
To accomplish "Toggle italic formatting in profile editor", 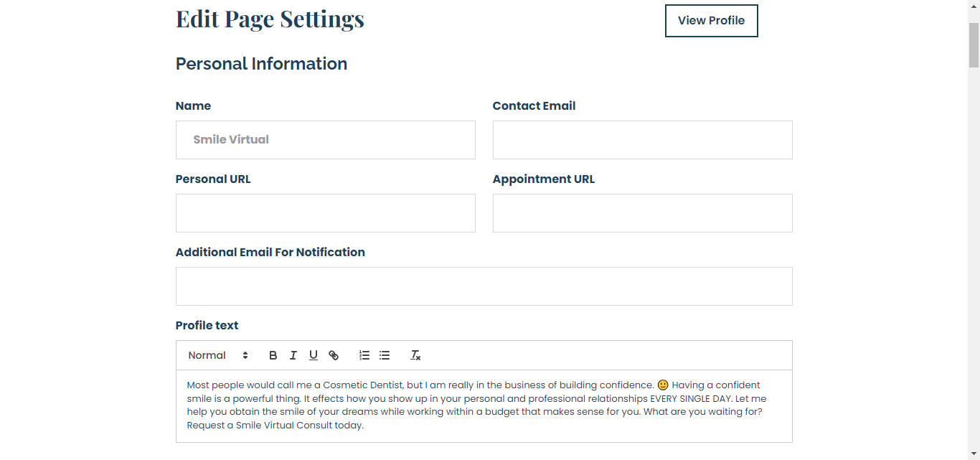I will (x=293, y=355).
